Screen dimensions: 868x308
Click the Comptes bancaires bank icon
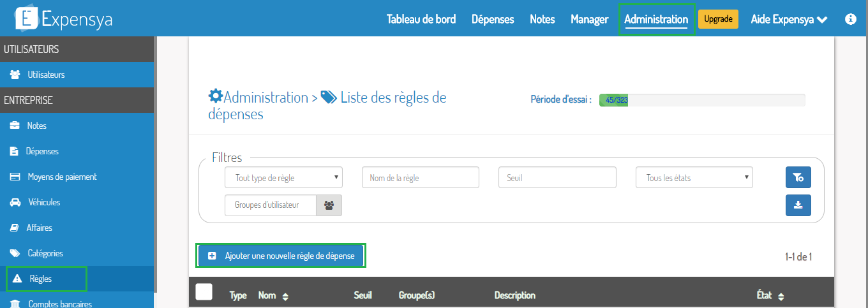(15, 304)
